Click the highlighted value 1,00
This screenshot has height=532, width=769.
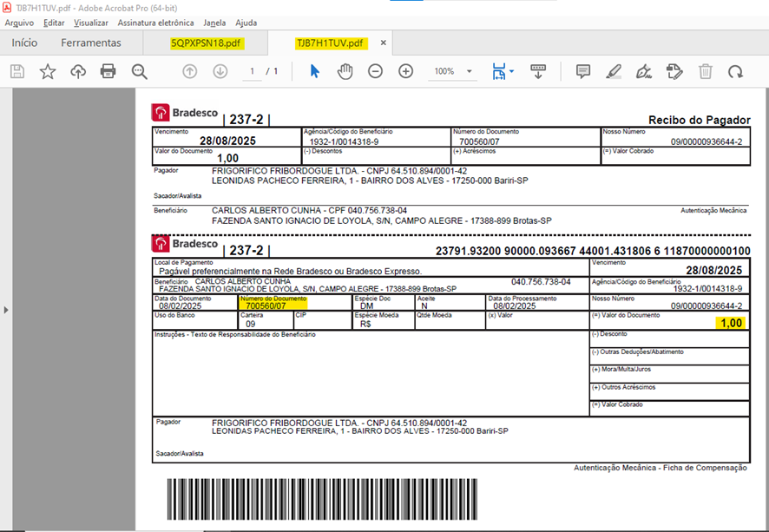731,323
